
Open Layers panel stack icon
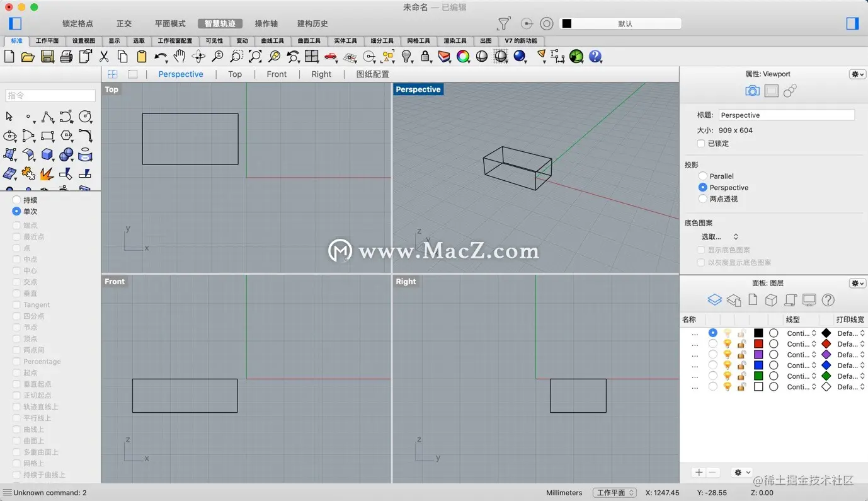point(714,300)
